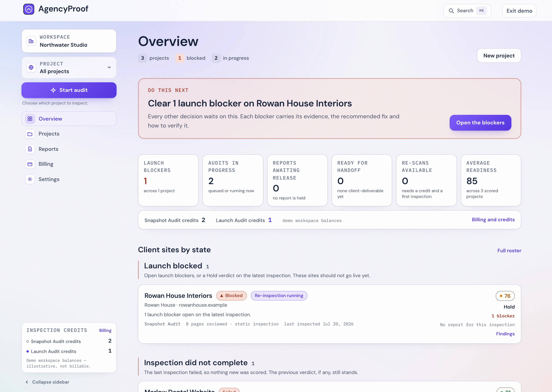This screenshot has width=552, height=392.
Task: Click the project globe icon
Action: (x=31, y=68)
